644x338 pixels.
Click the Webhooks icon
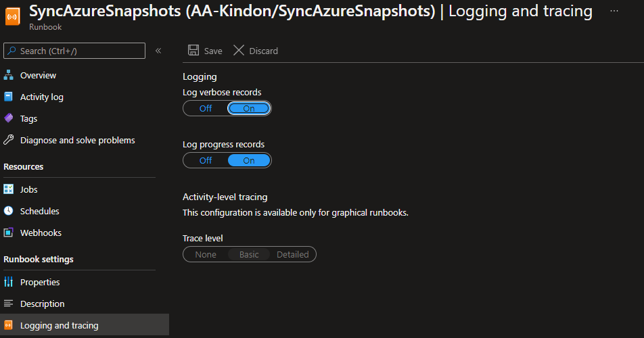[9, 233]
